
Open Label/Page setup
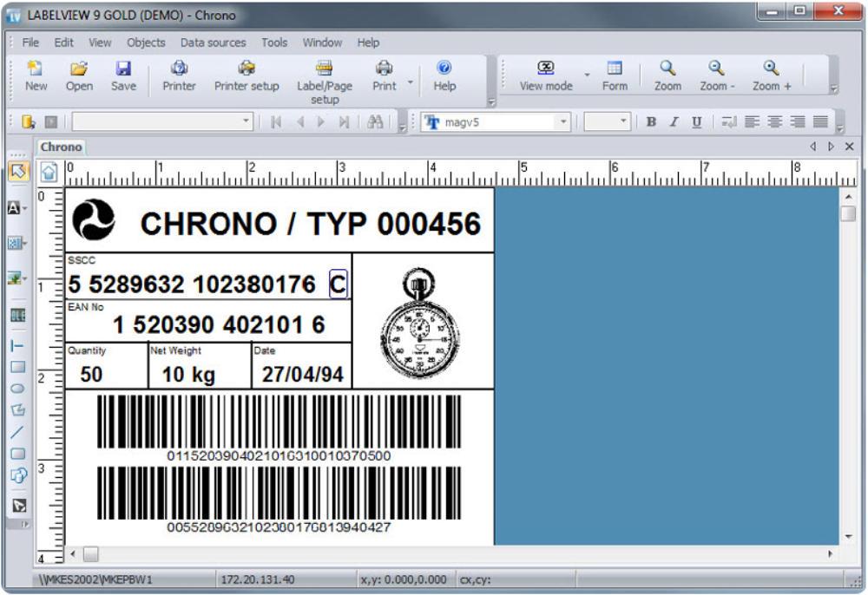[325, 69]
